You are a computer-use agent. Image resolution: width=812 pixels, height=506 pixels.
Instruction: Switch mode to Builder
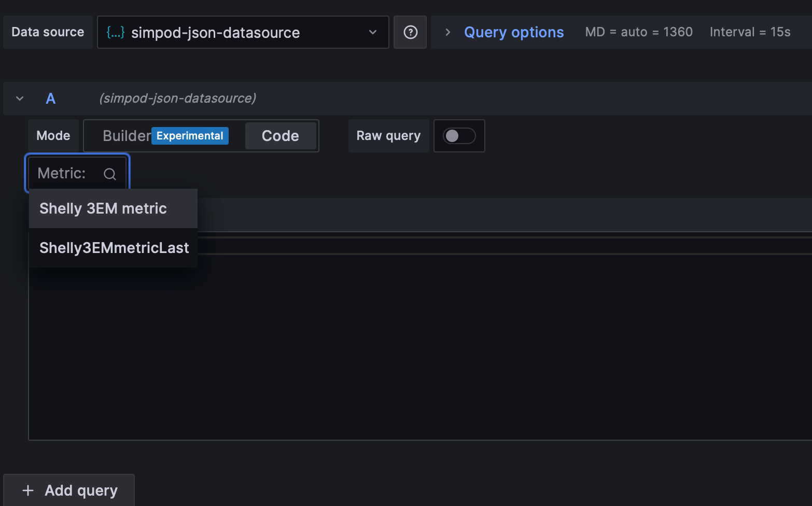click(x=127, y=136)
